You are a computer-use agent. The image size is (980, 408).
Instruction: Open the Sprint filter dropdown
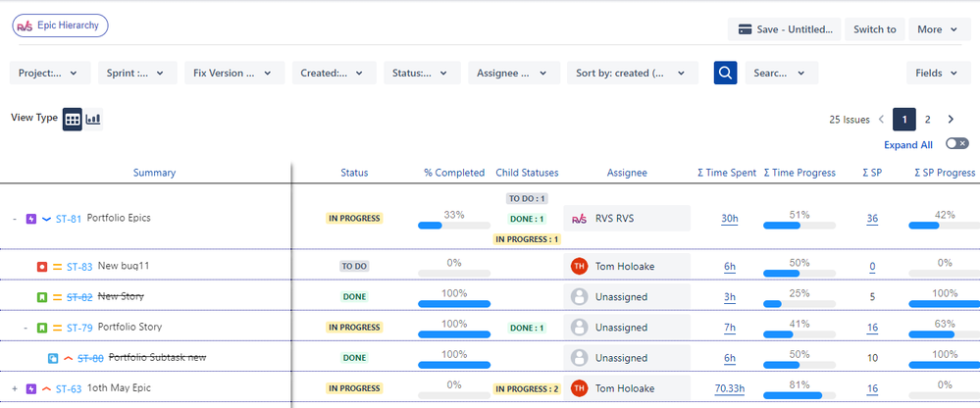point(137,74)
